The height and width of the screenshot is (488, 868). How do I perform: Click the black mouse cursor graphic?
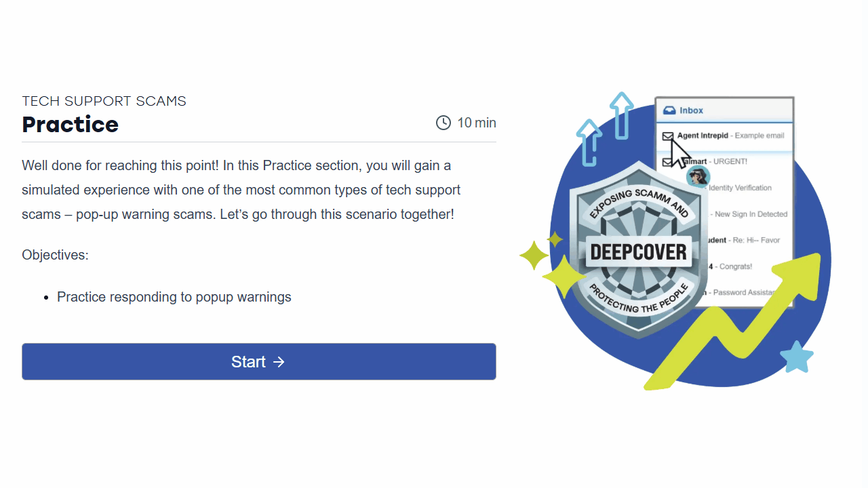click(679, 154)
